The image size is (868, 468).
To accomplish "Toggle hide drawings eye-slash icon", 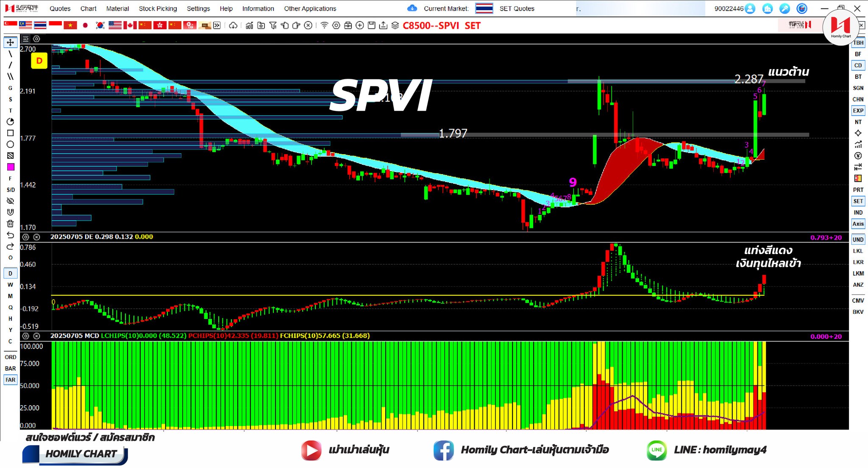I will click(10, 201).
